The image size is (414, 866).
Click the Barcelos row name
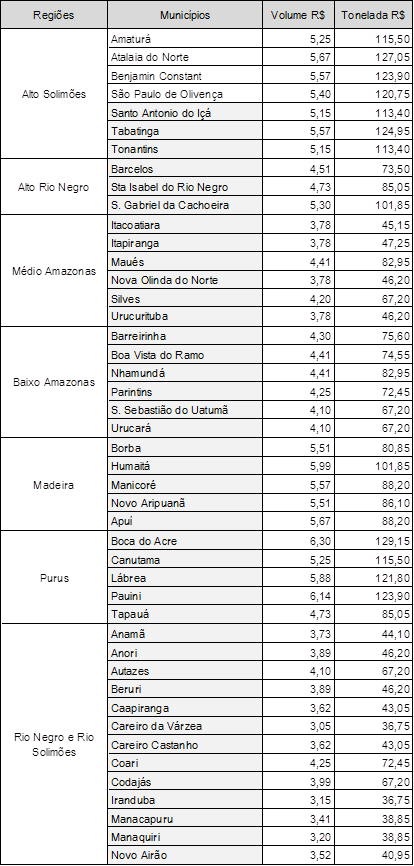tap(185, 169)
